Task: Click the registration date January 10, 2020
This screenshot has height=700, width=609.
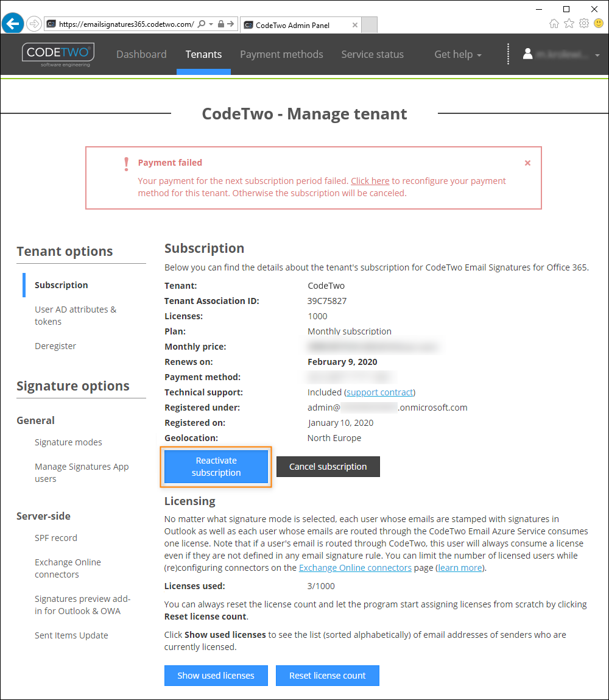Action: tap(340, 423)
